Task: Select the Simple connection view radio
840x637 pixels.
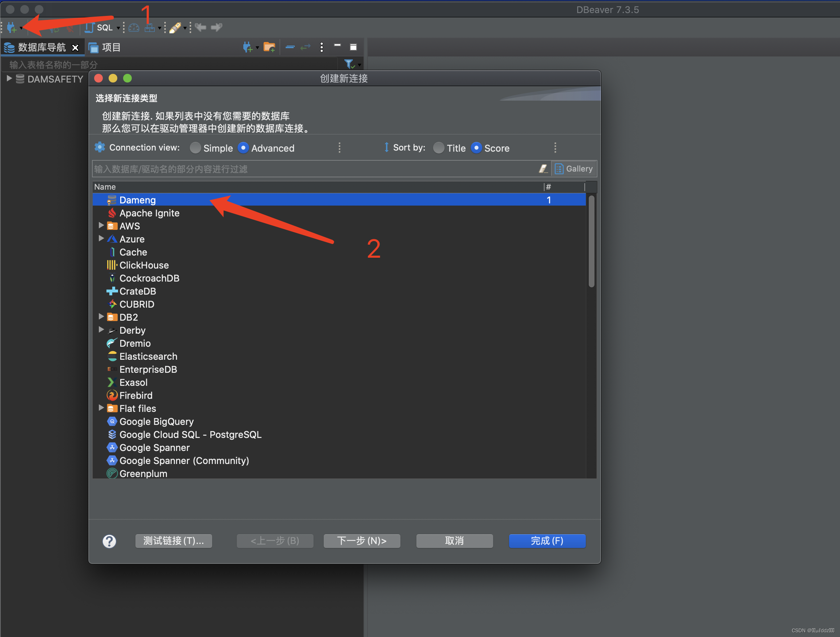Action: coord(195,148)
